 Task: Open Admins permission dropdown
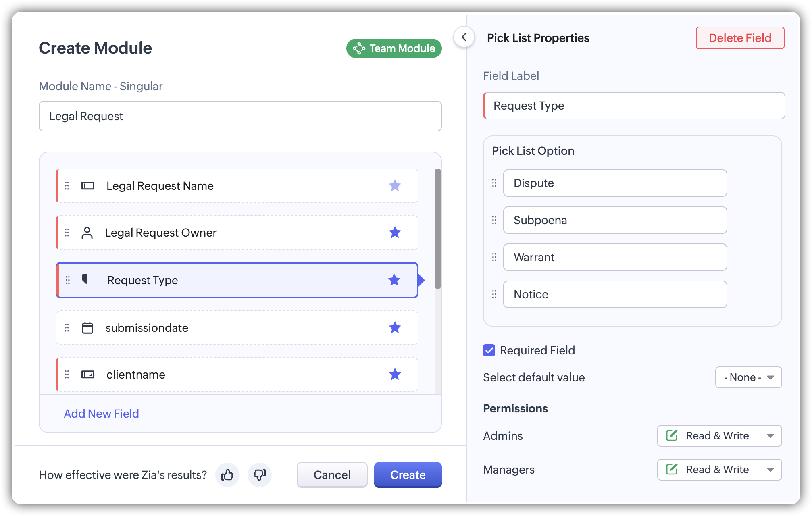tap(719, 436)
